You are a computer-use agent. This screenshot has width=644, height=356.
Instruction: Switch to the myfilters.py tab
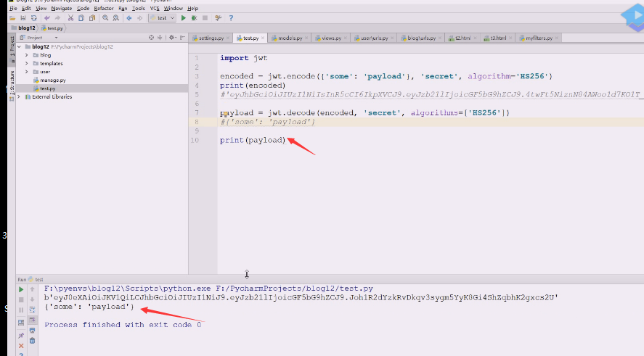pos(539,38)
